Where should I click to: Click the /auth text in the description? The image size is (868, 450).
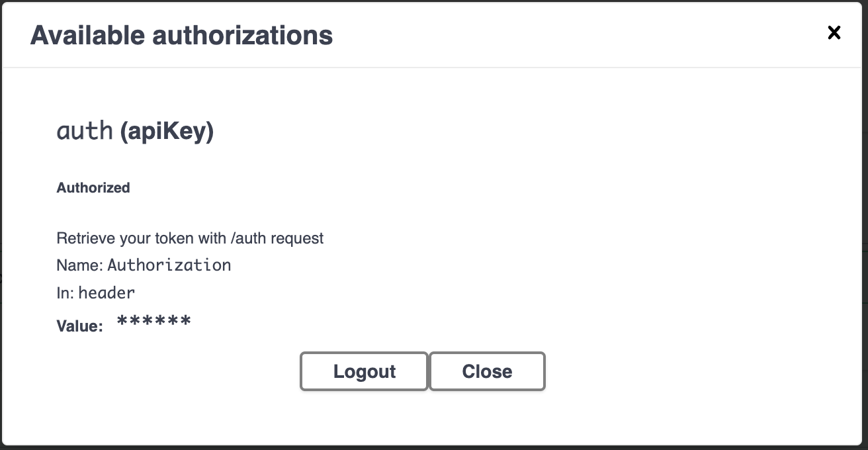coord(249,238)
